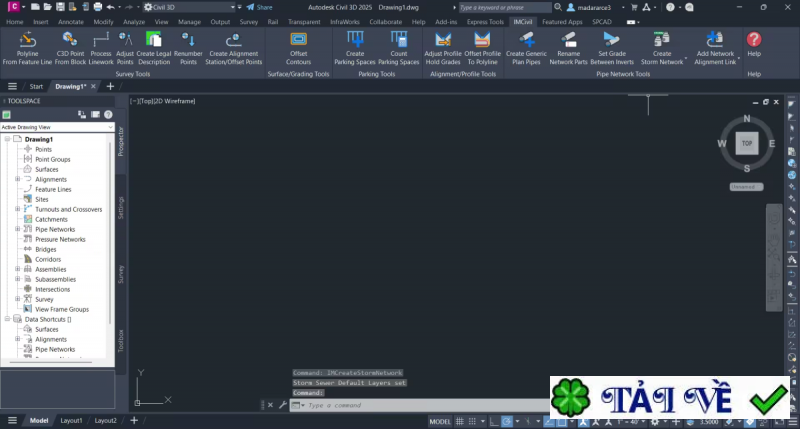
Task: Select Surfaces under Drawing1
Action: tap(46, 169)
